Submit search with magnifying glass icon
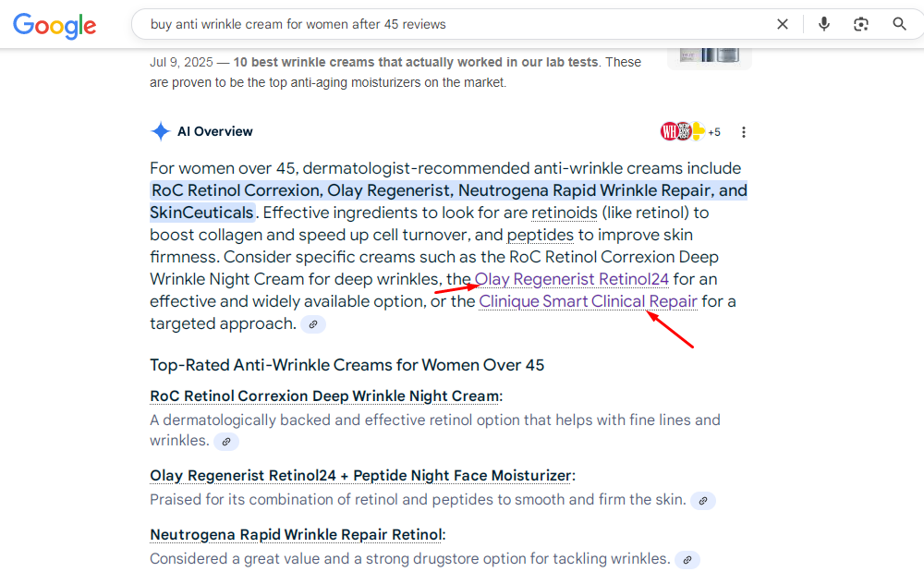The image size is (924, 572). click(899, 24)
